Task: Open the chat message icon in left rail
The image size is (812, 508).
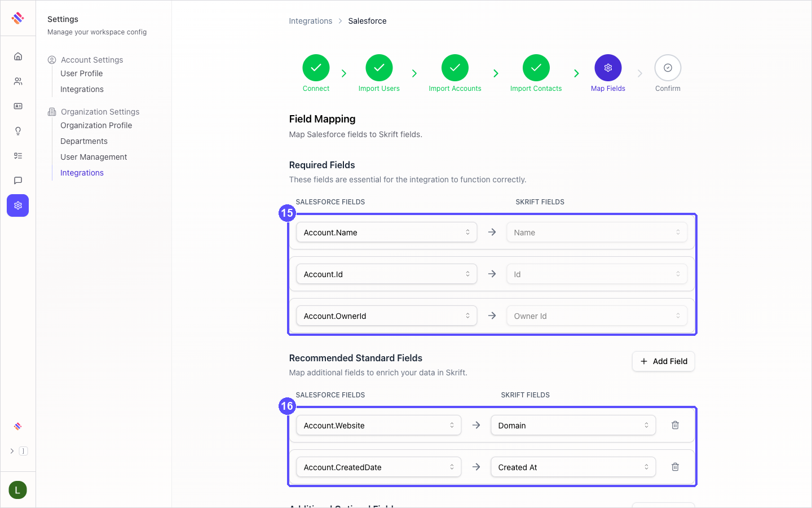Action: coord(18,181)
